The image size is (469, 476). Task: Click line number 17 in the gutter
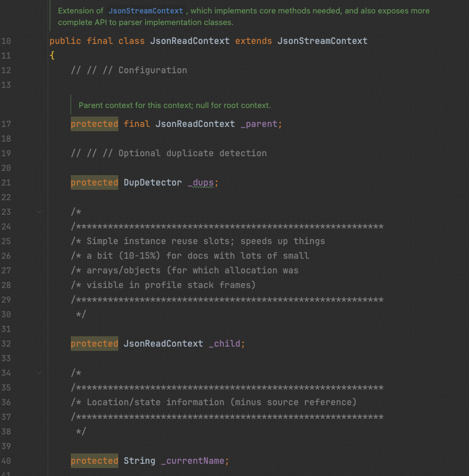pyautogui.click(x=6, y=124)
